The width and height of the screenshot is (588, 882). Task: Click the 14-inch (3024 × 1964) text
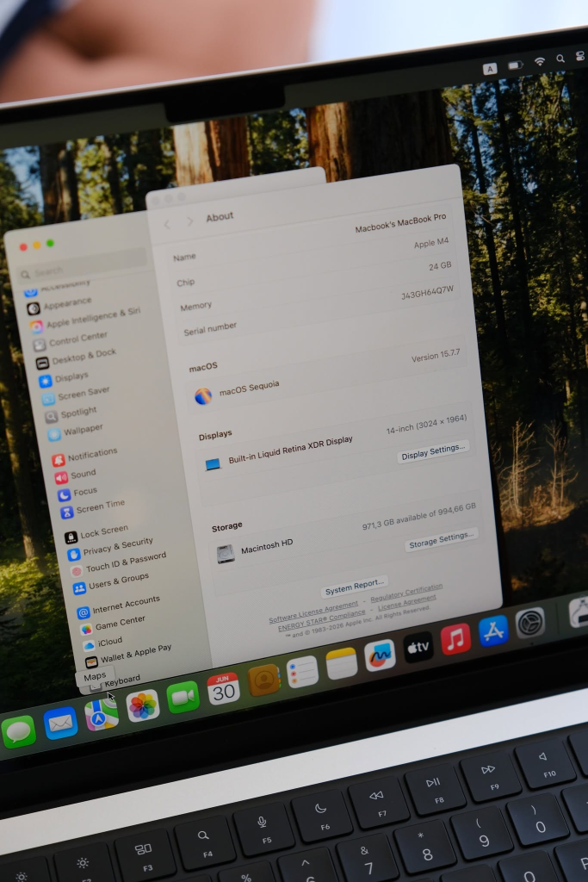[426, 425]
